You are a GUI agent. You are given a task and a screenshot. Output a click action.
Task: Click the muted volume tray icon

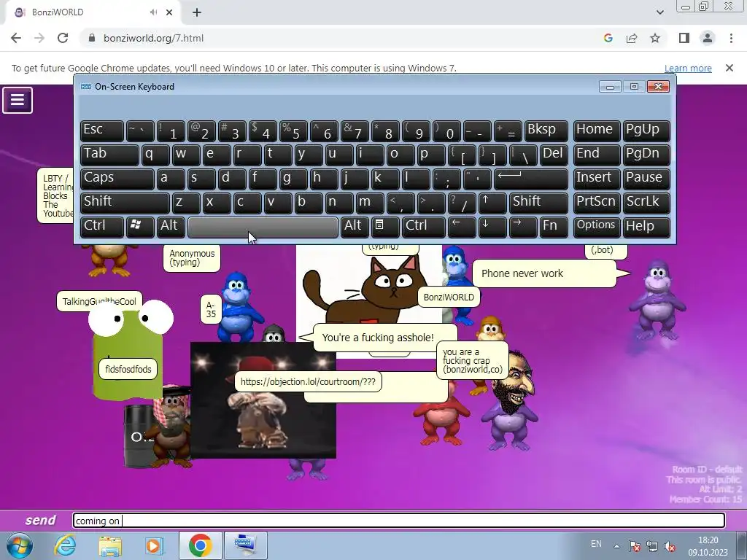pyautogui.click(x=669, y=545)
